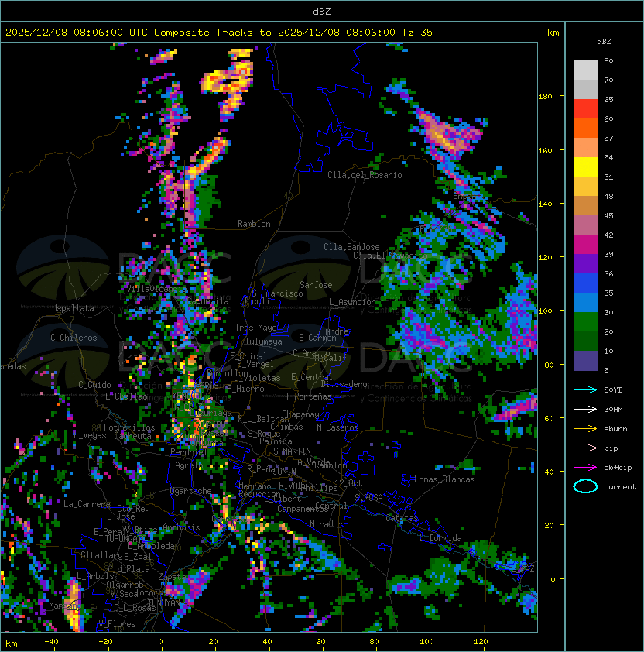Click the cyan 50YD arrow legend icon
The image size is (644, 652).
585,389
